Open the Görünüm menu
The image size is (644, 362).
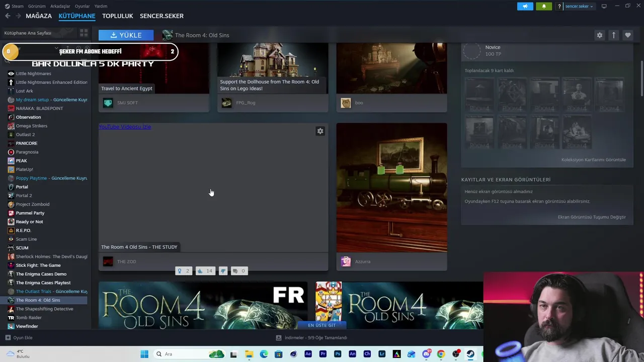[37, 6]
